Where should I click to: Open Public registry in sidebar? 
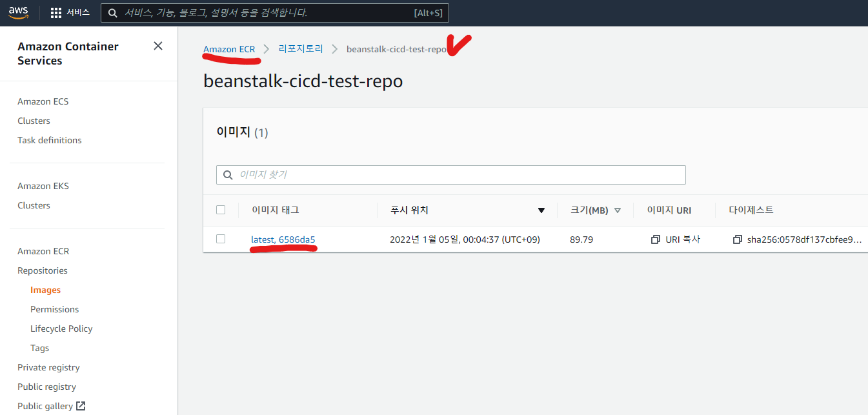coord(46,387)
